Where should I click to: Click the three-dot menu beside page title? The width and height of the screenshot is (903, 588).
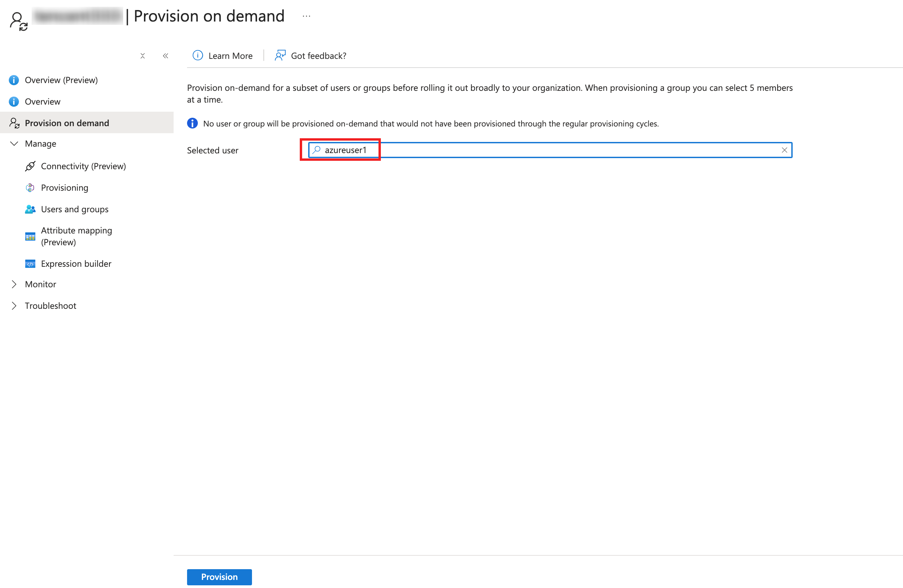[306, 16]
